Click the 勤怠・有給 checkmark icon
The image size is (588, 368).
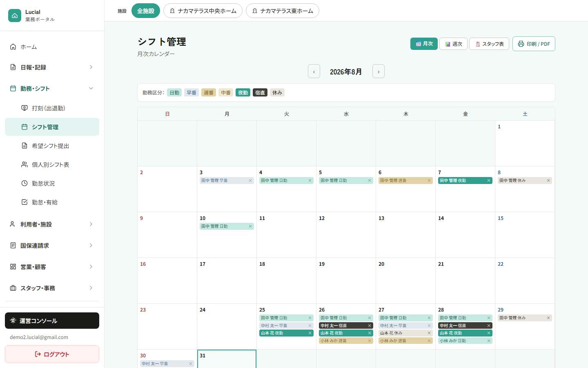[x=24, y=202]
